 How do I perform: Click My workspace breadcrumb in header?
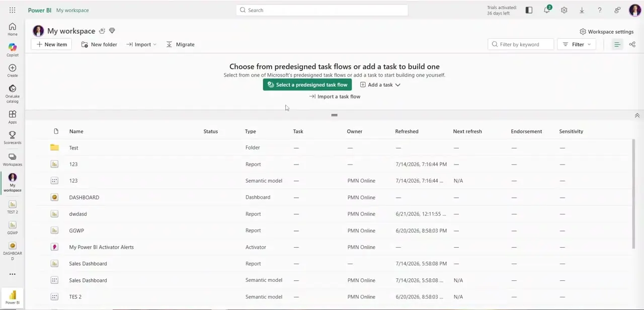pyautogui.click(x=72, y=10)
